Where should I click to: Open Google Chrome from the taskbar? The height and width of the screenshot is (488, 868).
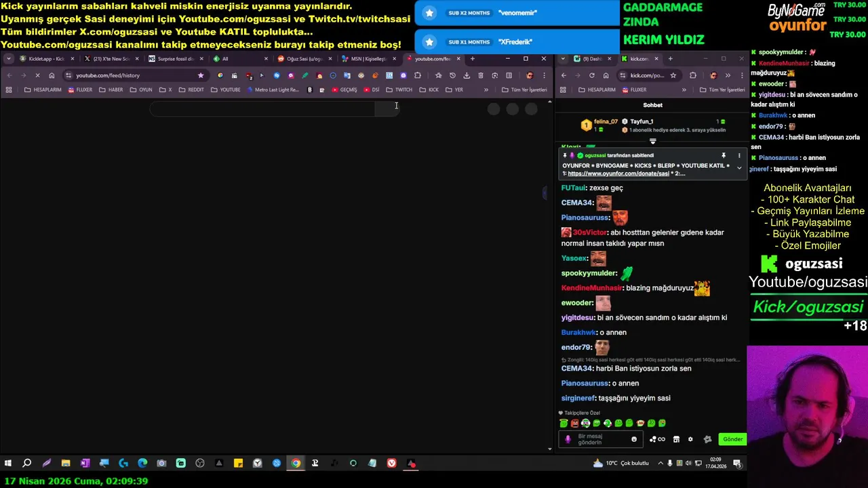coord(296,464)
